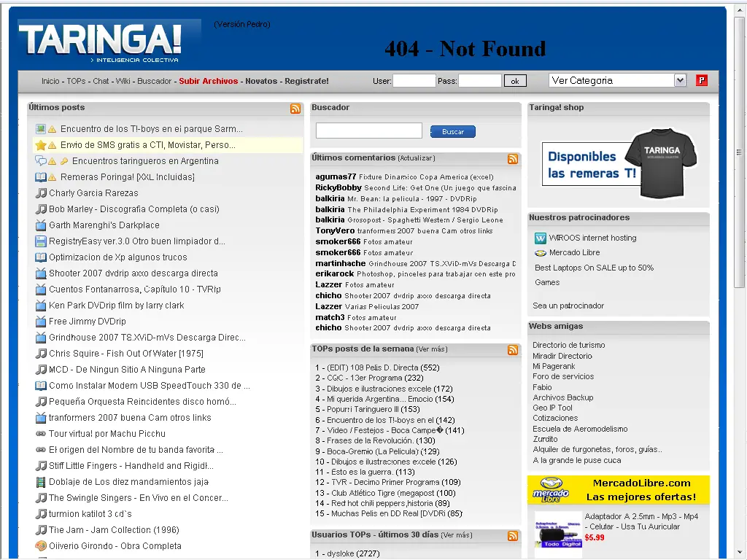Open post Stiff Little Fingers - Handheld and Rigid
This screenshot has width=747, height=560.
tap(131, 466)
